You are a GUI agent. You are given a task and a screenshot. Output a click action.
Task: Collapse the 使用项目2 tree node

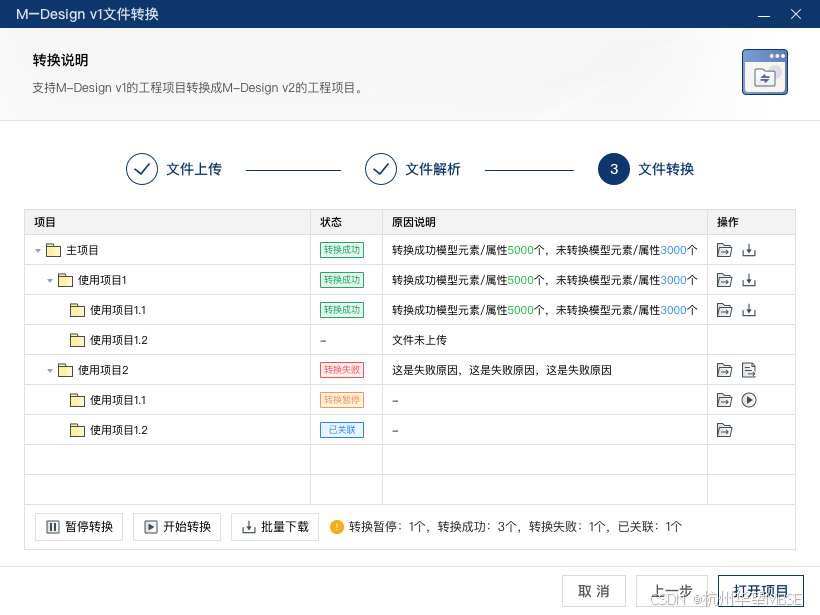coord(50,371)
